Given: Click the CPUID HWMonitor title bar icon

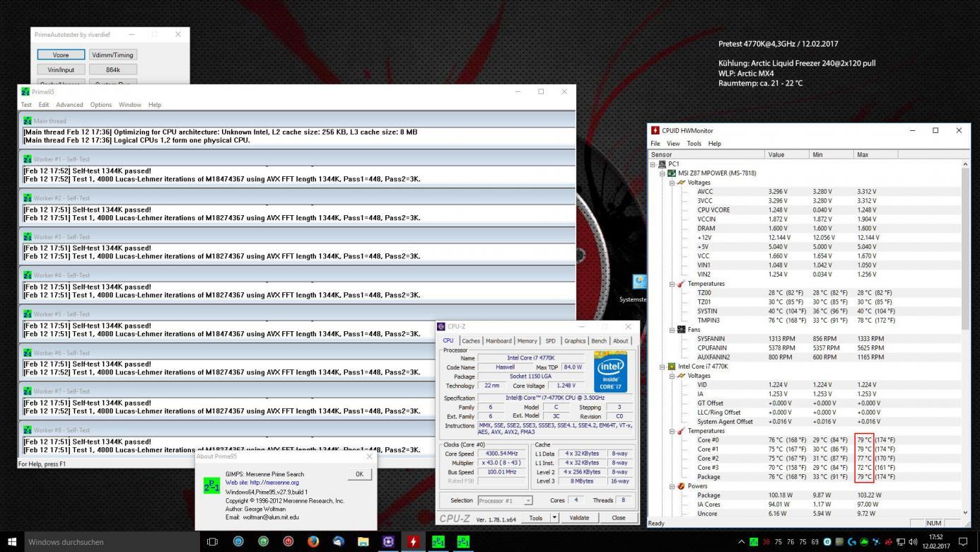Looking at the screenshot, I should (655, 130).
